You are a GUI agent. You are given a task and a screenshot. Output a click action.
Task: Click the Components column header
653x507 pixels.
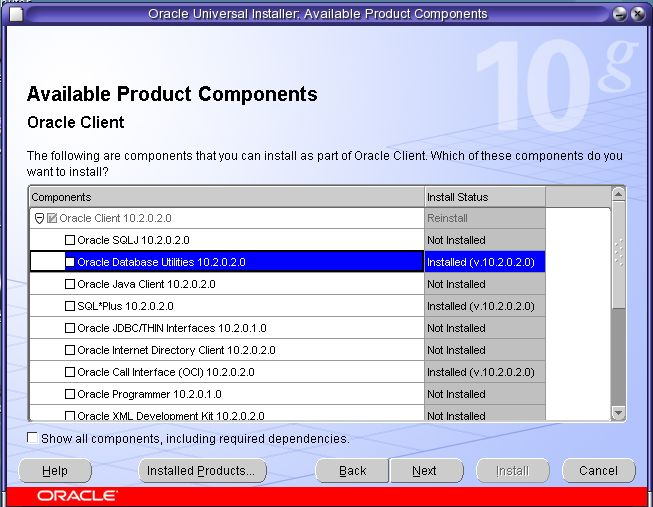tap(227, 197)
